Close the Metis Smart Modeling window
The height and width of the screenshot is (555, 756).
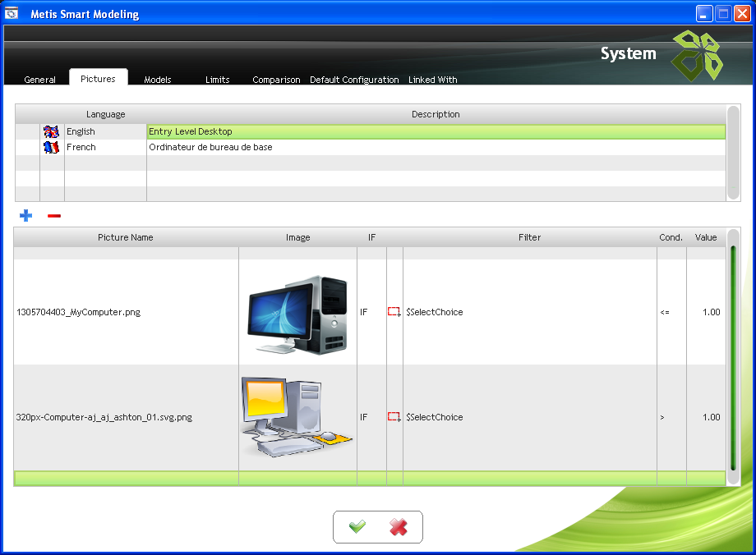(x=742, y=14)
